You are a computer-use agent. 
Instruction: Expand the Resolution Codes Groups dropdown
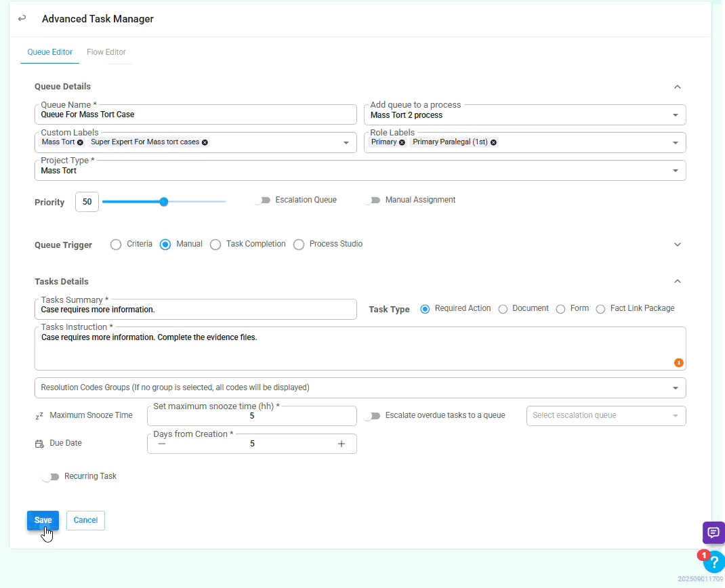tap(675, 388)
